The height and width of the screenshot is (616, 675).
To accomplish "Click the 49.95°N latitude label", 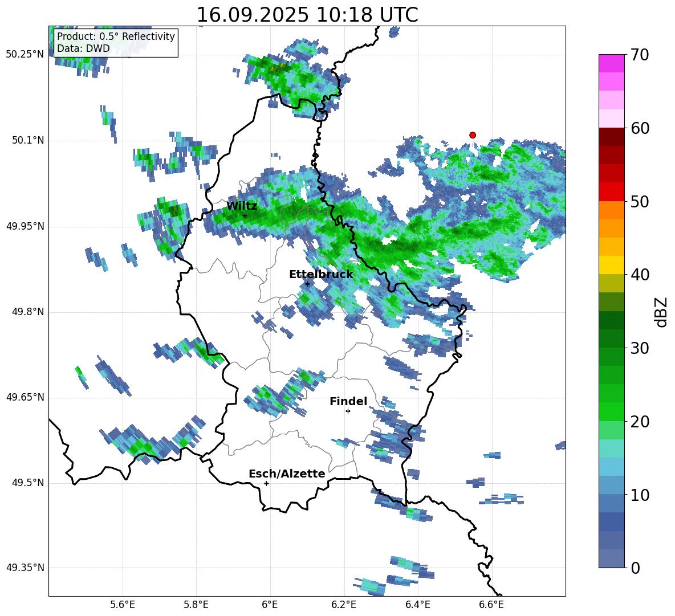I will tap(25, 226).
